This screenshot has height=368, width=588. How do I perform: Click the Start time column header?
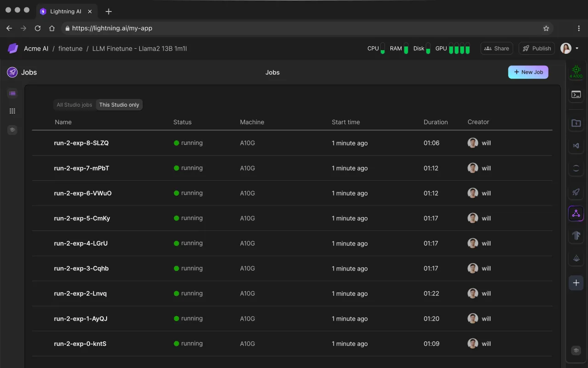[x=346, y=122]
